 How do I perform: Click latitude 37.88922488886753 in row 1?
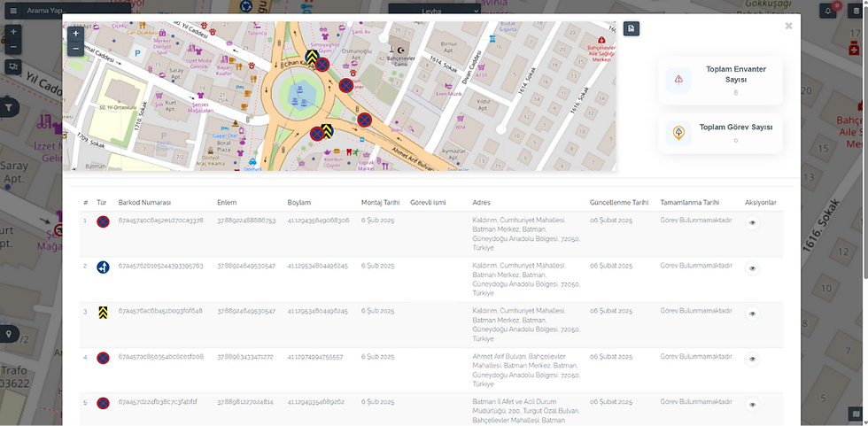pos(246,221)
